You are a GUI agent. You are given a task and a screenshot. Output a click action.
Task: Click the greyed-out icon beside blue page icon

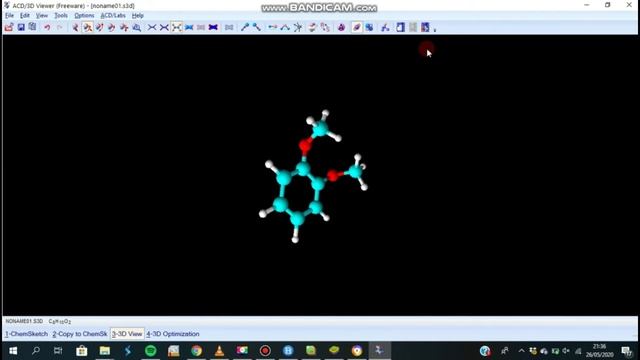pyautogui.click(x=413, y=27)
